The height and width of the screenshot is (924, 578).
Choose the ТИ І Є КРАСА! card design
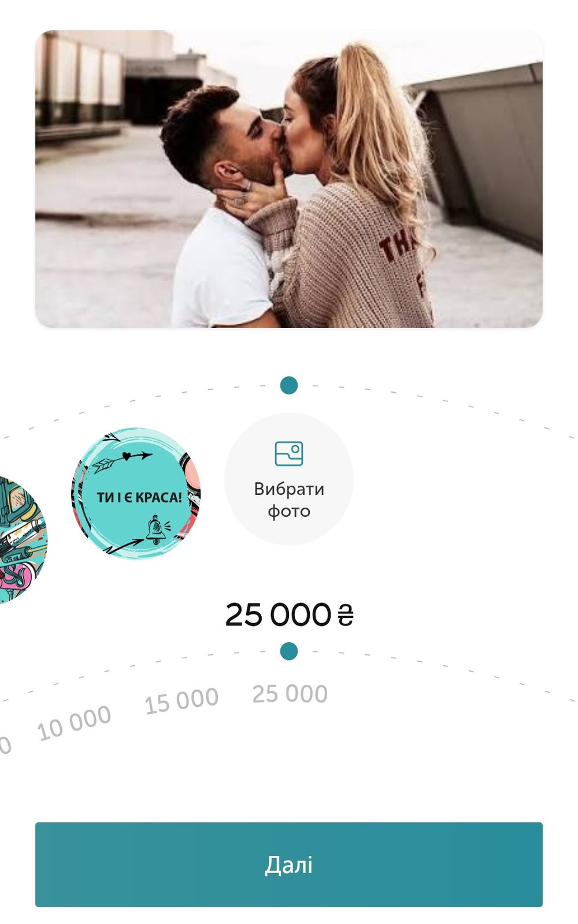point(136,493)
